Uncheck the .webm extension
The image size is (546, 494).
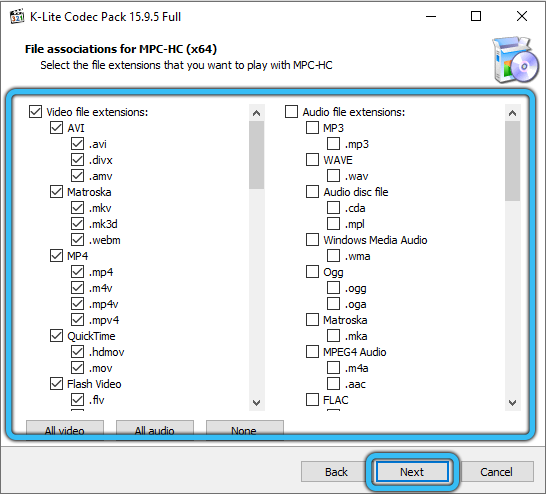point(77,240)
